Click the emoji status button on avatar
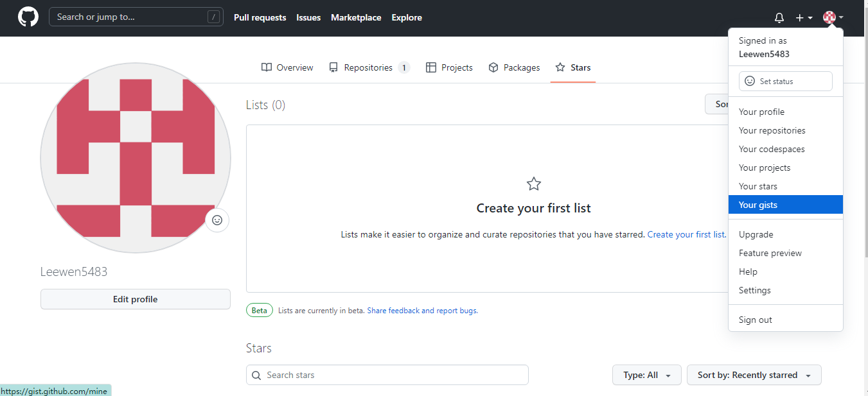Image resolution: width=868 pixels, height=396 pixels. (x=217, y=220)
